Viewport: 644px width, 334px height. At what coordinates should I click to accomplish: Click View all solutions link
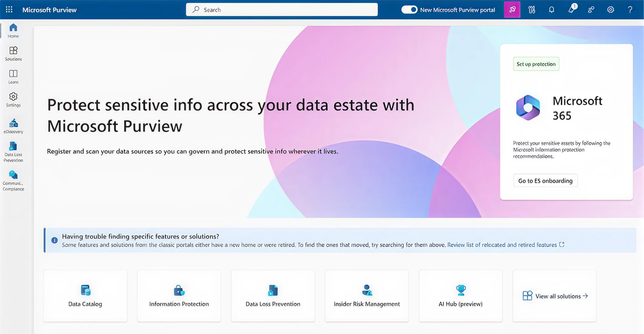coord(561,296)
